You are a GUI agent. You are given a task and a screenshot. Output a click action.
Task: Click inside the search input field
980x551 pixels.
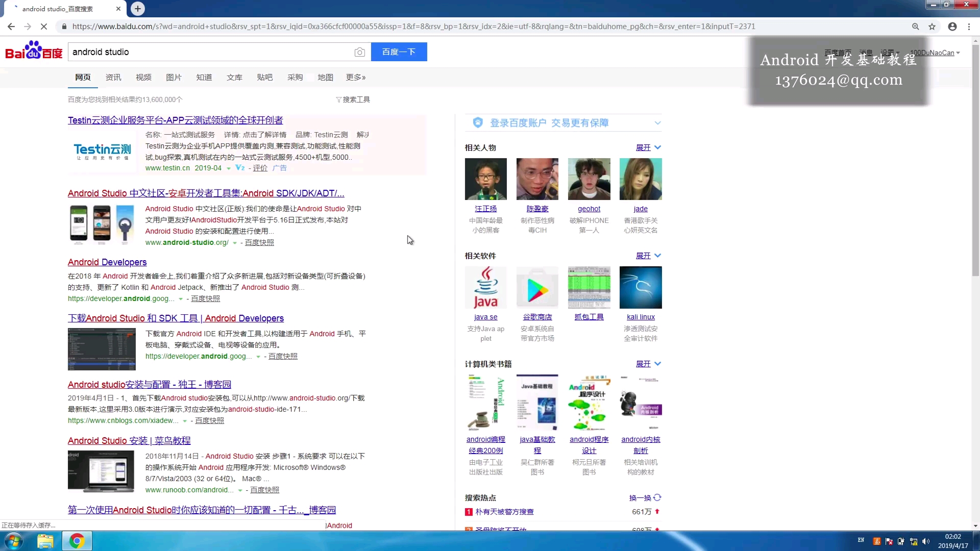(x=204, y=52)
